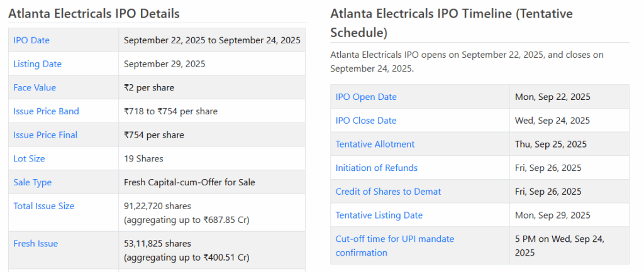644x272 pixels.
Task: Open the Tentative Listing Date link
Action: 379,215
